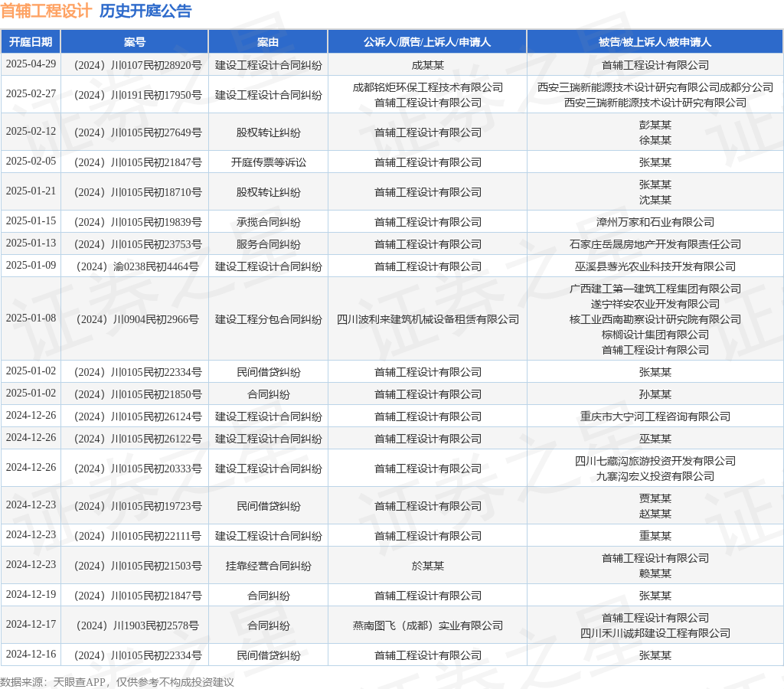Click date cell 2024-12-19
Screen dimensions: 784x689
coord(31,595)
